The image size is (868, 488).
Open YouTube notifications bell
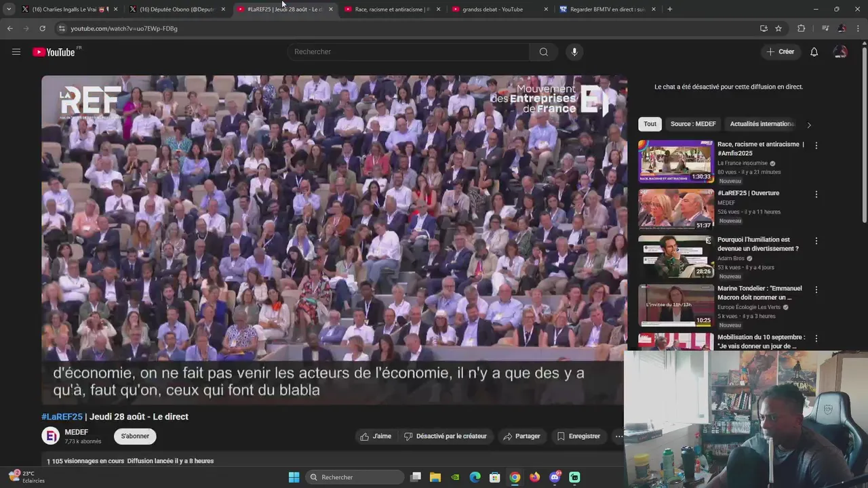click(x=814, y=52)
